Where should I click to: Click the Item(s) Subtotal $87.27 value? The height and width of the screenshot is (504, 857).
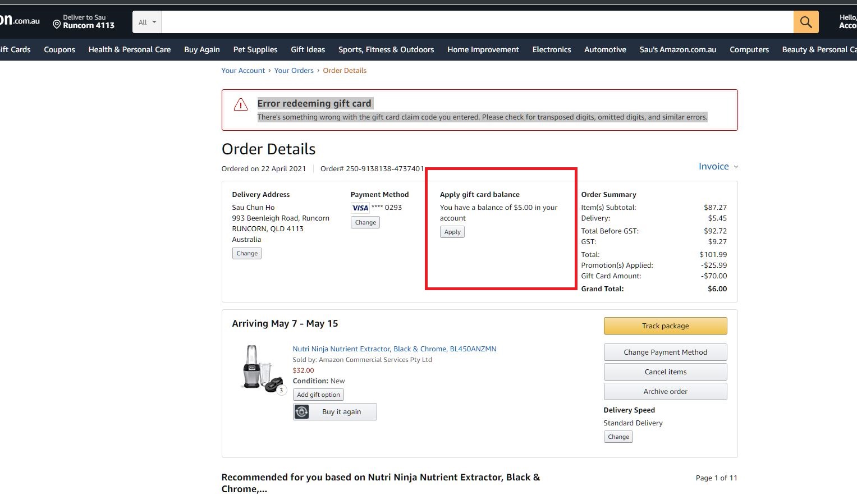(716, 208)
